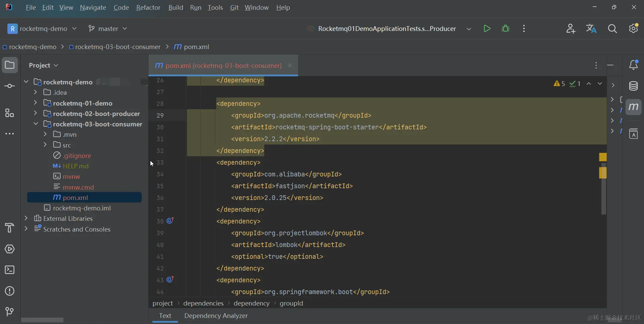Screen dimensions: 644x324
Task: Open the master branch dropdown
Action: tap(108, 29)
